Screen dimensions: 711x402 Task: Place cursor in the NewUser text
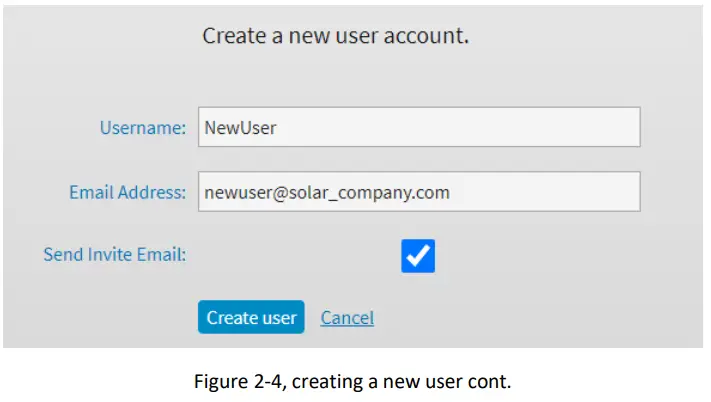[x=240, y=128]
